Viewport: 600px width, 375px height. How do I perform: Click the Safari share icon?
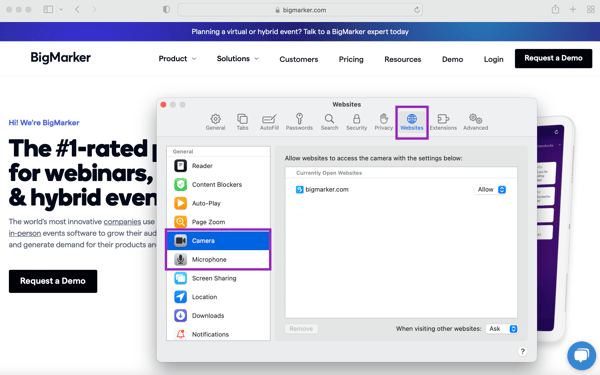point(555,10)
